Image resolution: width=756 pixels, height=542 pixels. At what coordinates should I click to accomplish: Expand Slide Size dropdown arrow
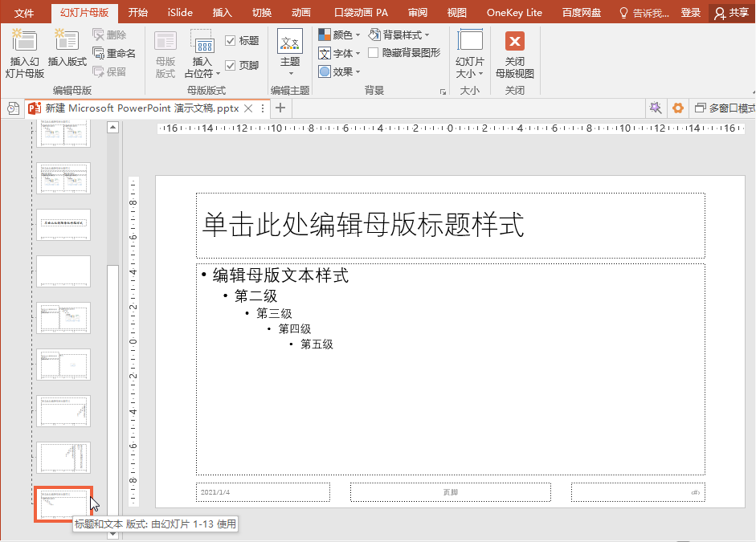480,74
